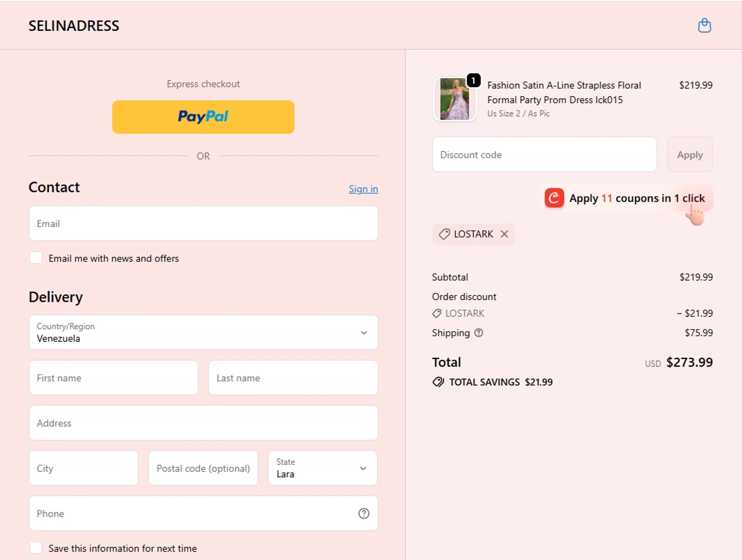Focus the City field
The width and height of the screenshot is (742, 560).
(84, 468)
